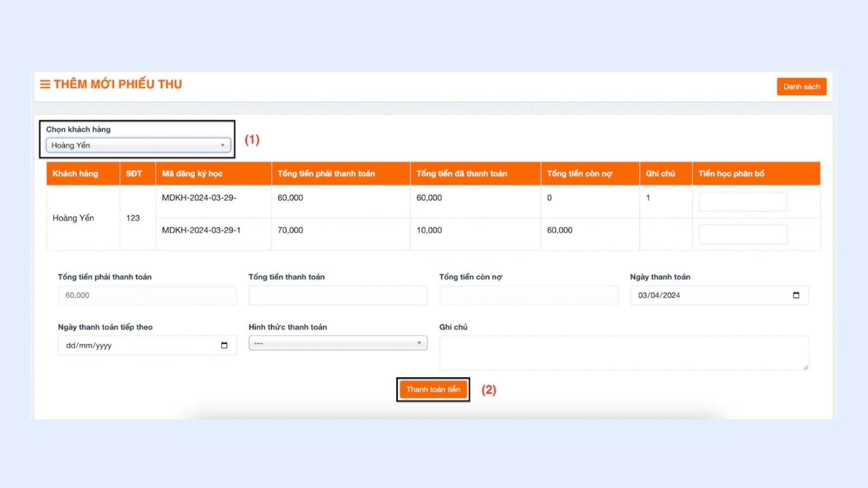
Task: Click the Tổng tiền thanh toán input field
Action: [x=337, y=296]
